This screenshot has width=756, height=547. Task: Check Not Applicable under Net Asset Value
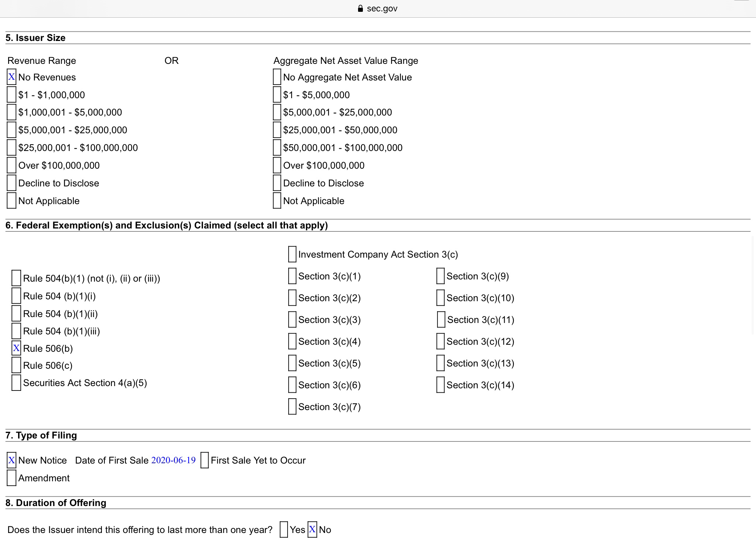point(277,200)
